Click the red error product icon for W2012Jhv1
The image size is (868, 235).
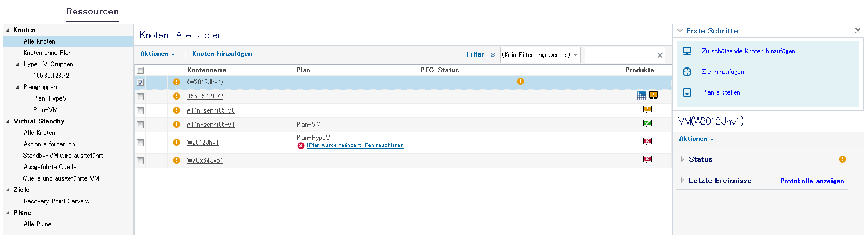point(647,142)
